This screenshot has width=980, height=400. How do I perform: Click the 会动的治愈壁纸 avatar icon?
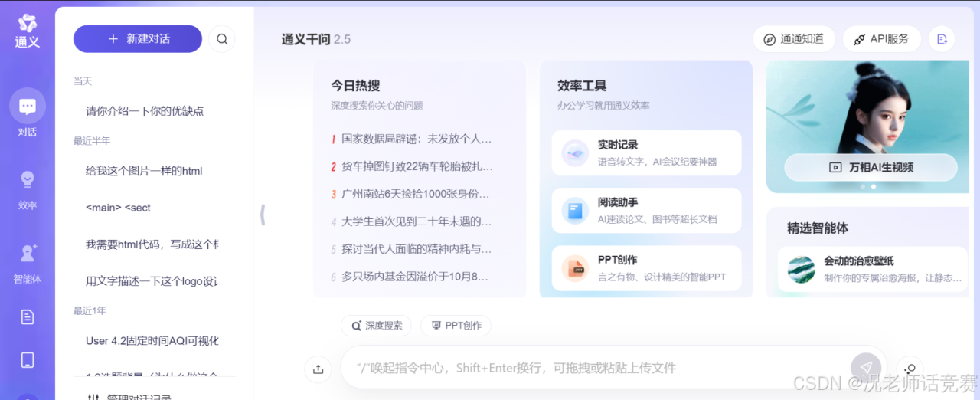[802, 269]
